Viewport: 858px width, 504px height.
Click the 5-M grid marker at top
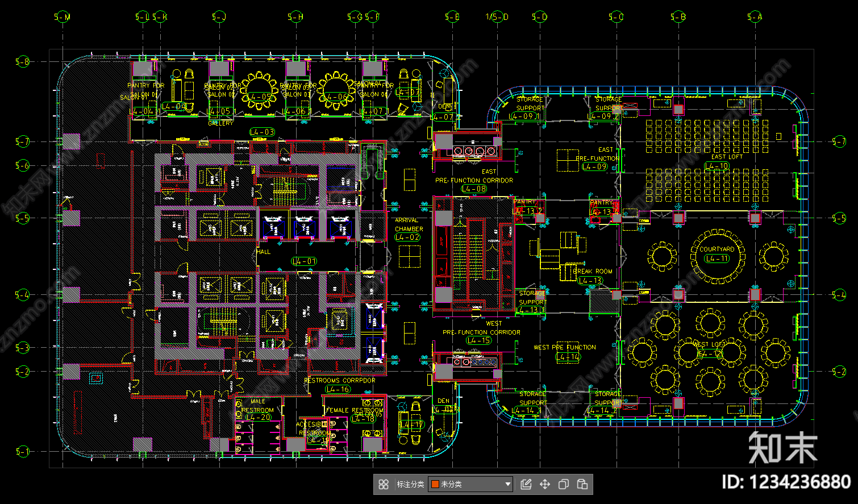pyautogui.click(x=63, y=17)
